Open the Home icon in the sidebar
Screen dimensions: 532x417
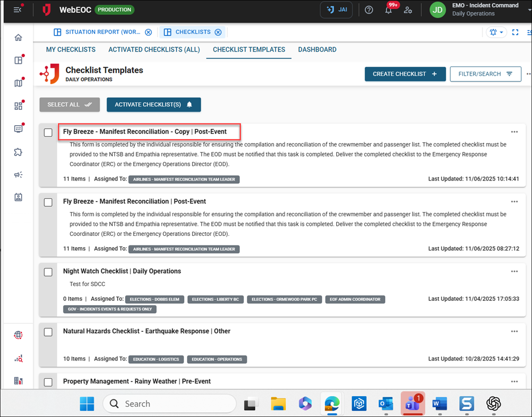click(18, 37)
